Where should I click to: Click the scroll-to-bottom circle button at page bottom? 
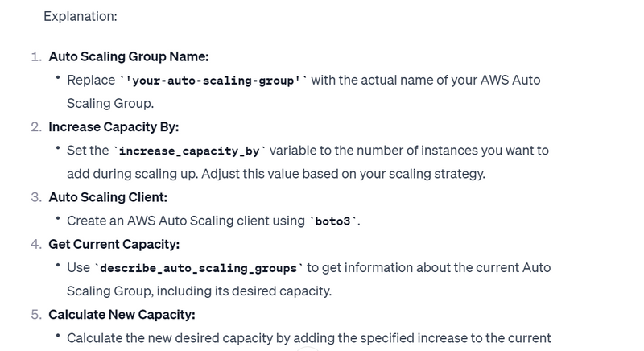point(308,349)
